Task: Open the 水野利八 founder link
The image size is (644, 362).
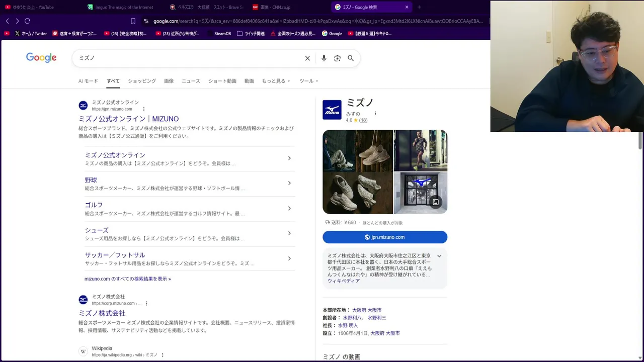Action: pyautogui.click(x=352, y=318)
